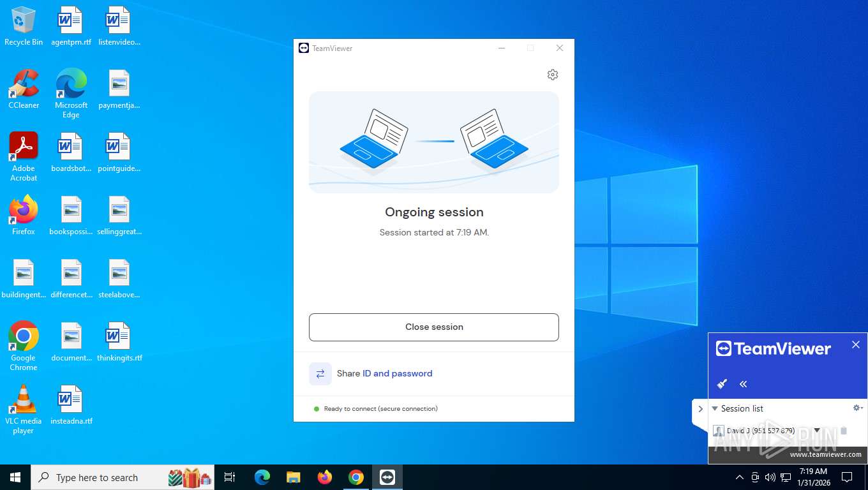Screen dimensions: 868x490
Task: Select the CCleaner desktop shortcut
Action: pyautogui.click(x=24, y=89)
